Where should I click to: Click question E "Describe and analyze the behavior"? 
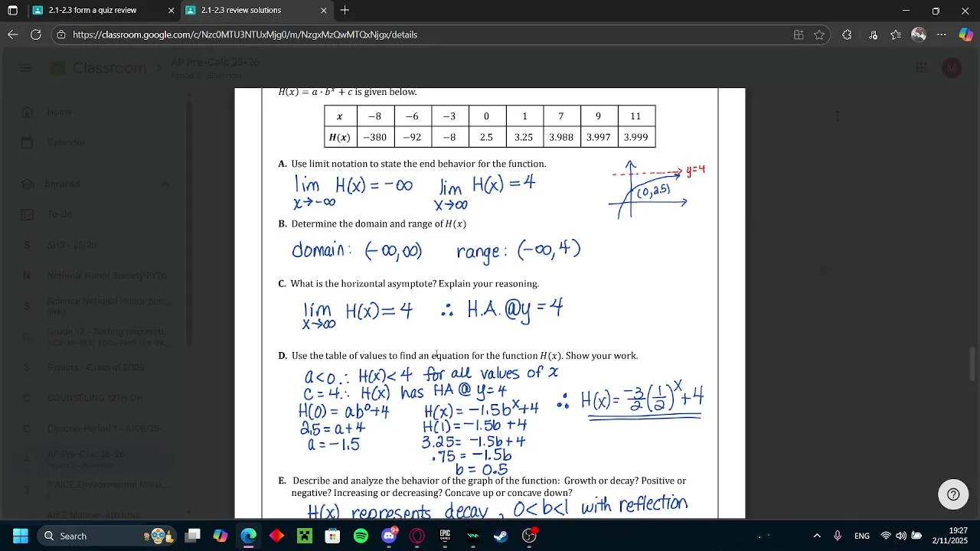pyautogui.click(x=488, y=487)
